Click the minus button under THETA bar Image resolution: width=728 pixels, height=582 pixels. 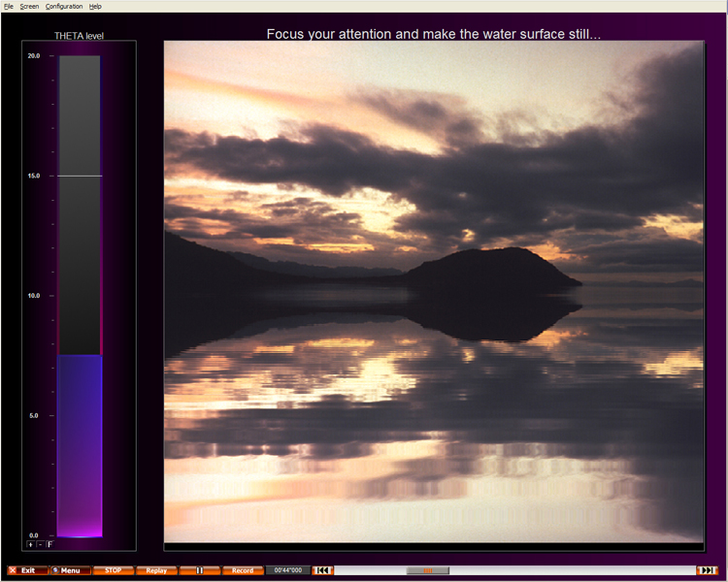pos(40,545)
